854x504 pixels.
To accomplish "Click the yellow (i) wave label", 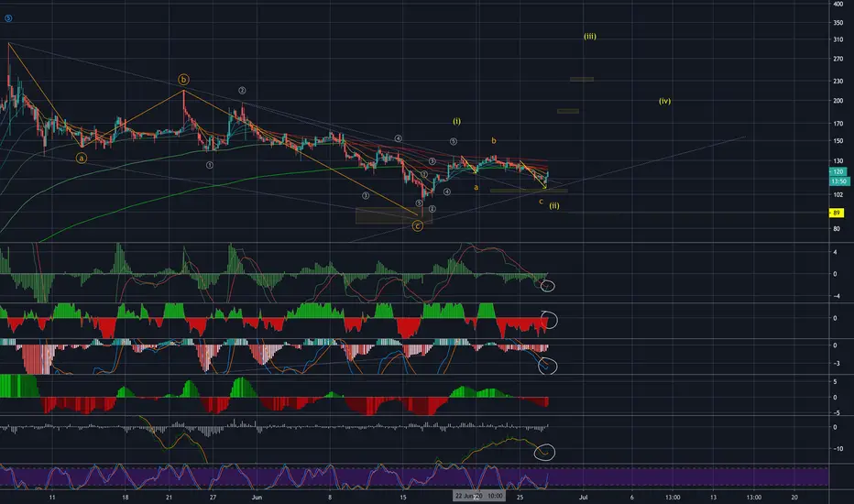I will point(456,121).
